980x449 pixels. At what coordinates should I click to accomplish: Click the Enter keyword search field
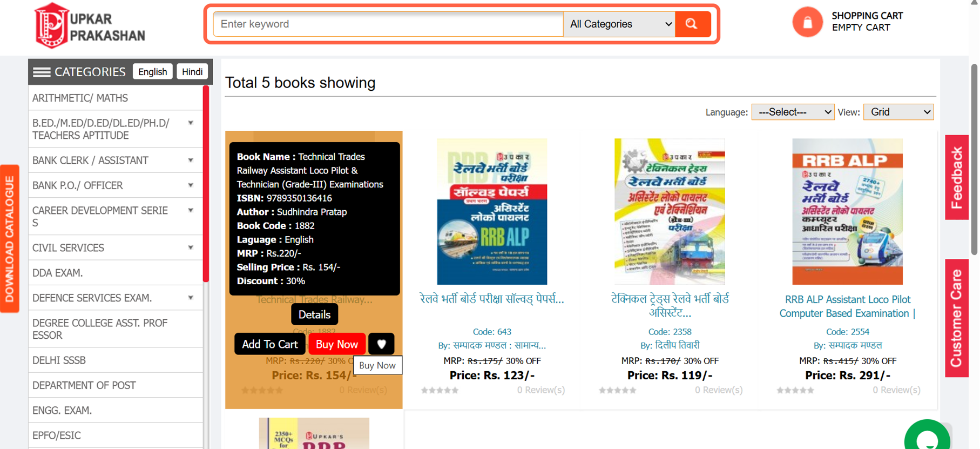tap(388, 24)
